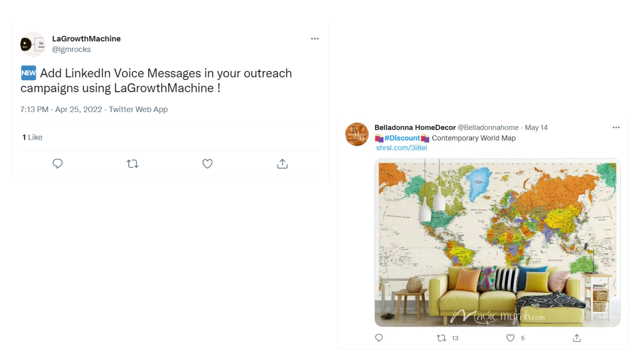Share the LaGrowthMachine tweet
This screenshot has height=362, width=644.
tap(282, 164)
